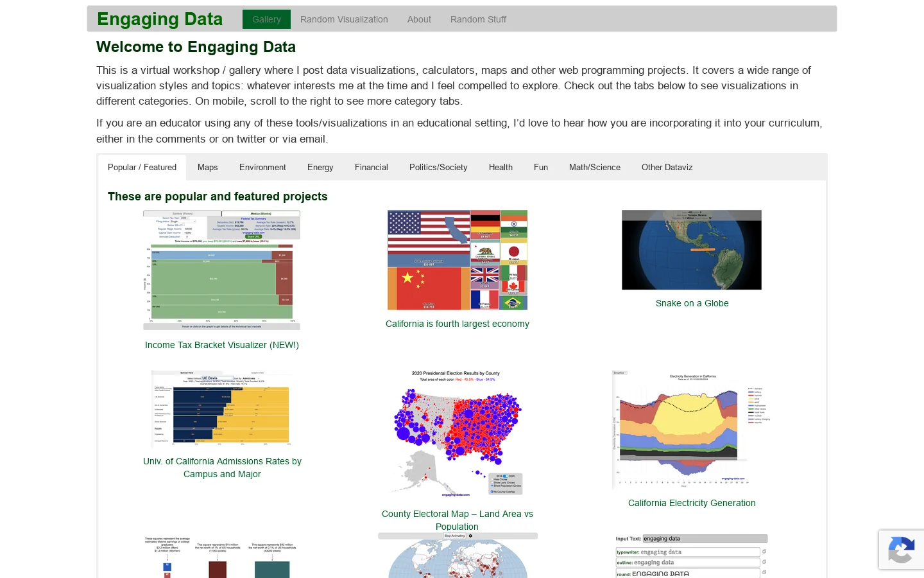The image size is (924, 578).
Task: Open the California electricity generation chart thumbnail
Action: (x=692, y=430)
